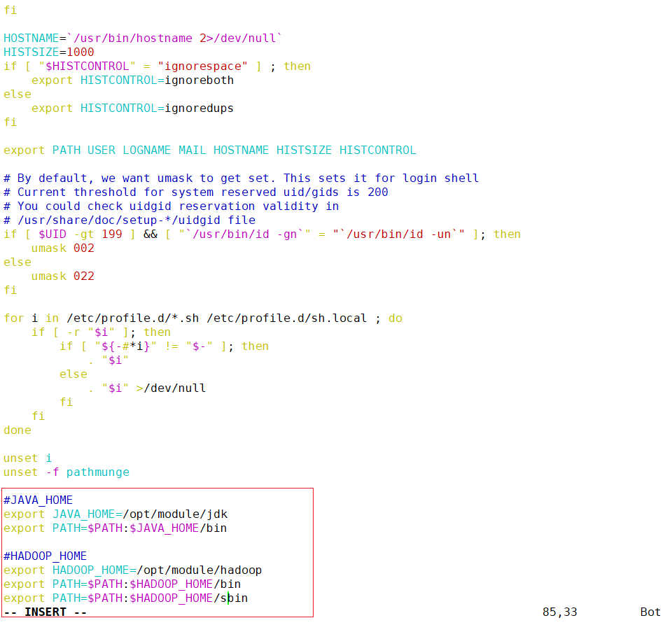Click the export HISTCONTROL=ignoreboth line
672x625 pixels.
132,80
